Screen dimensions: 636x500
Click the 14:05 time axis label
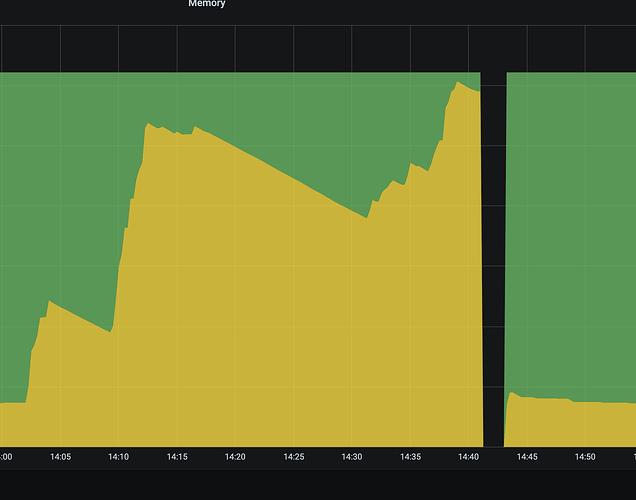[x=60, y=457]
